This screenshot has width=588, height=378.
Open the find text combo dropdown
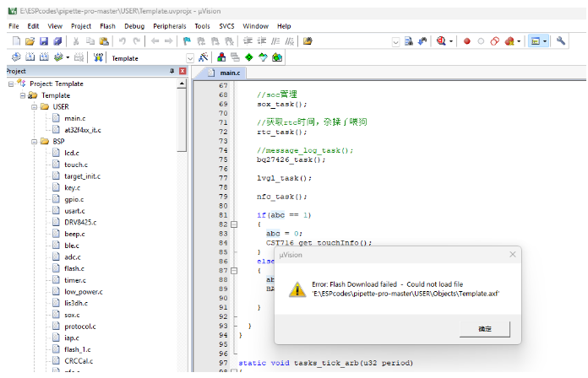[x=395, y=42]
